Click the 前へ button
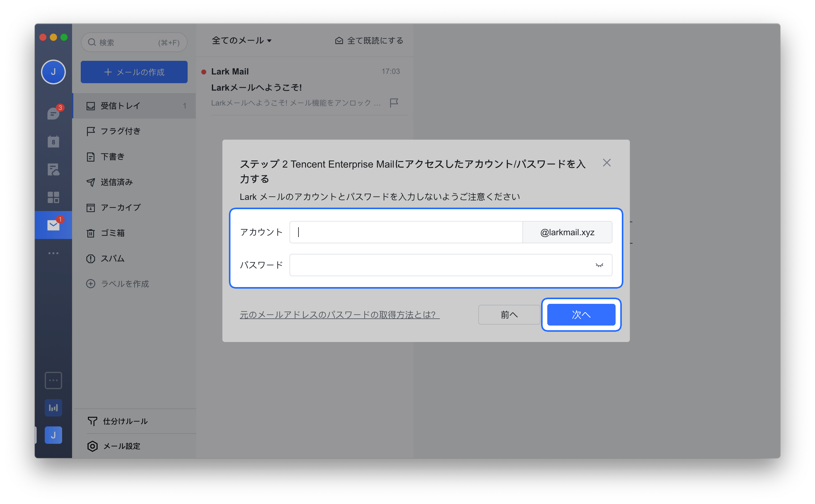The width and height of the screenshot is (815, 504). 509,315
